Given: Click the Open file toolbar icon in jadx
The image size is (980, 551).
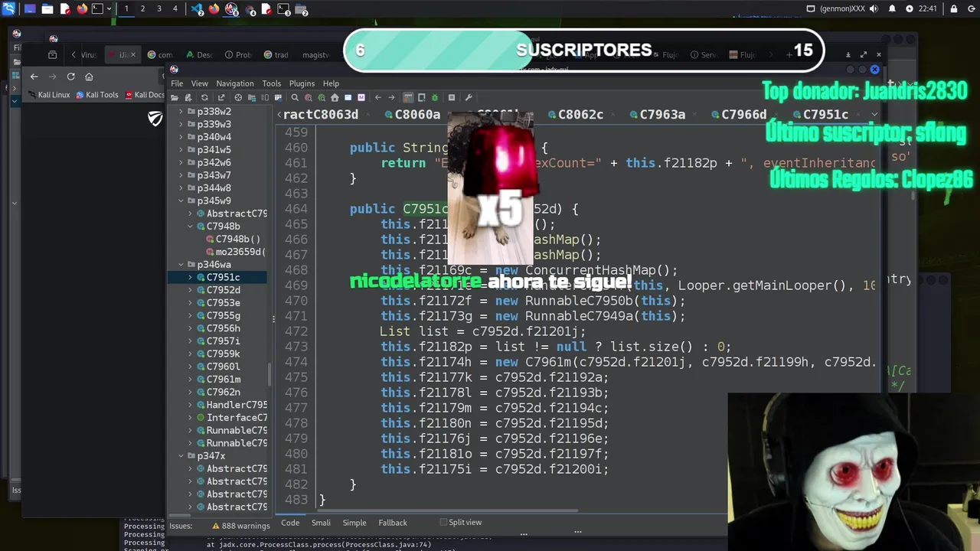Looking at the screenshot, I should point(174,97).
